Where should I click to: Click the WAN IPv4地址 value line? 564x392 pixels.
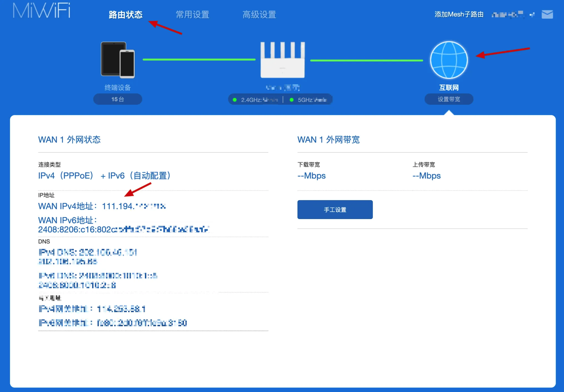tap(102, 206)
